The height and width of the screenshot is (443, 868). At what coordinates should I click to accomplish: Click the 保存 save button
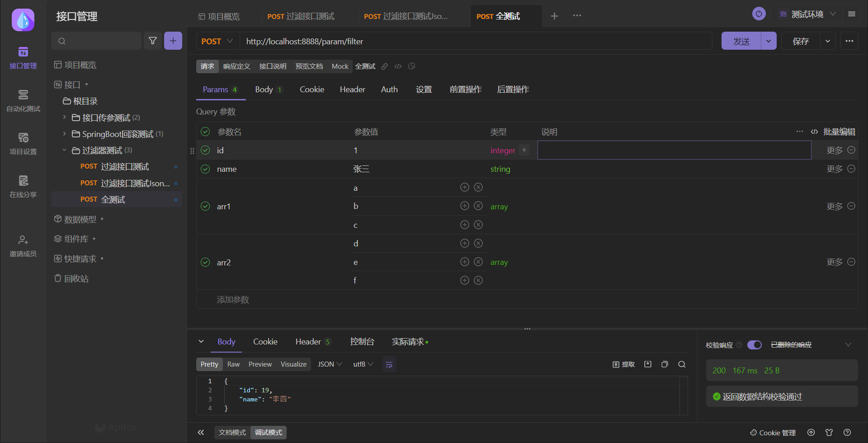[x=801, y=41]
